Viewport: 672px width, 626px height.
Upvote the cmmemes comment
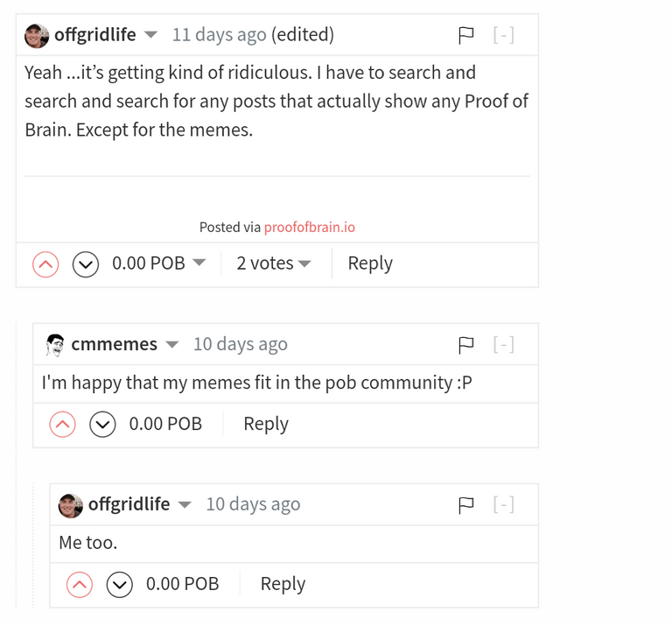(x=63, y=425)
